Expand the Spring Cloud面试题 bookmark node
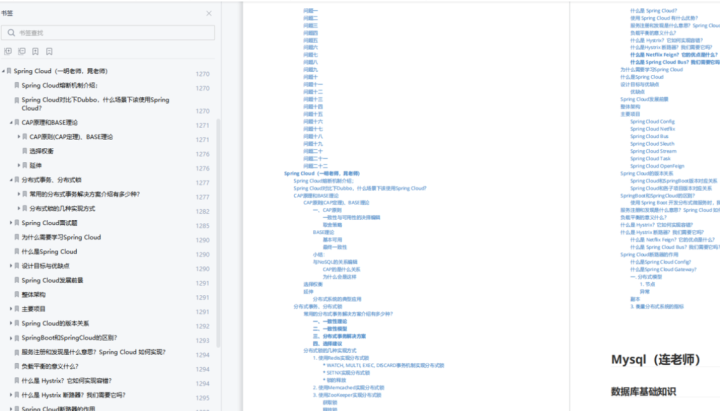The image size is (720, 411). click(x=11, y=223)
